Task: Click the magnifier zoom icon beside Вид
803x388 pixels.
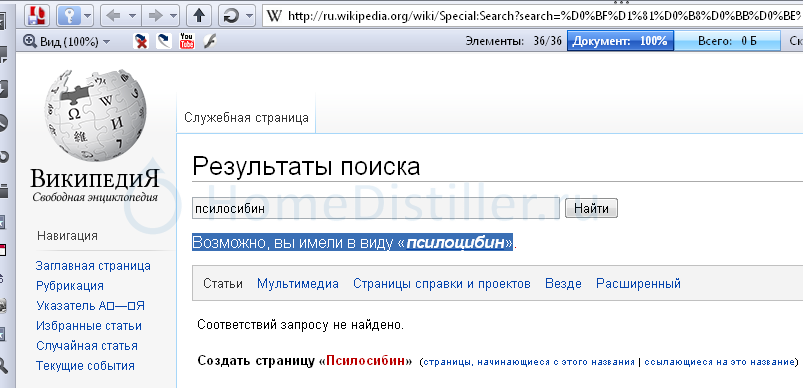Action: point(30,42)
